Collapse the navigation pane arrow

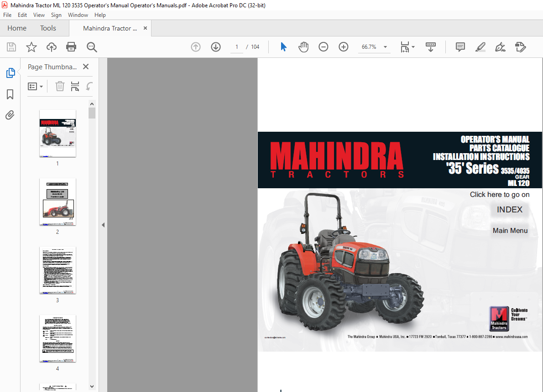pyautogui.click(x=103, y=225)
